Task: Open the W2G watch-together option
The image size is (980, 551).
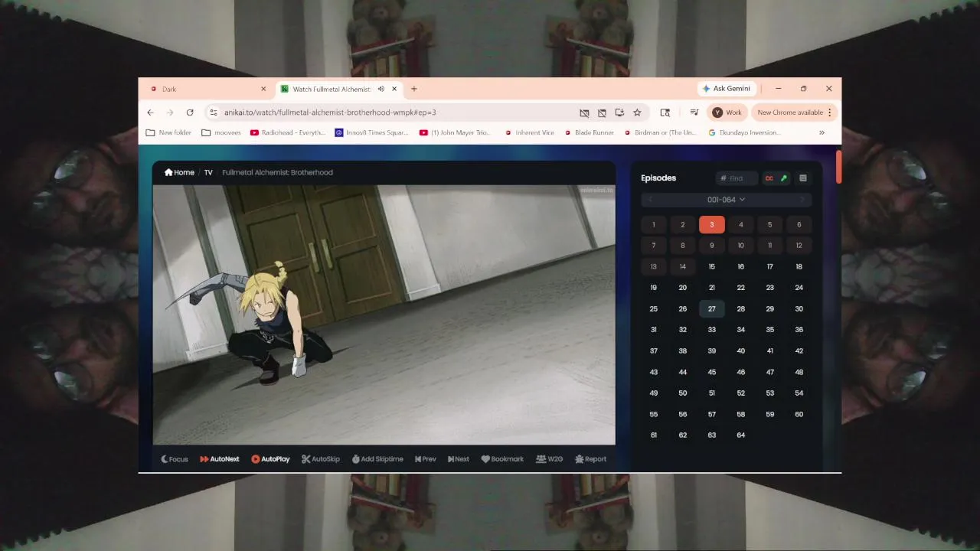Action: 550,459
